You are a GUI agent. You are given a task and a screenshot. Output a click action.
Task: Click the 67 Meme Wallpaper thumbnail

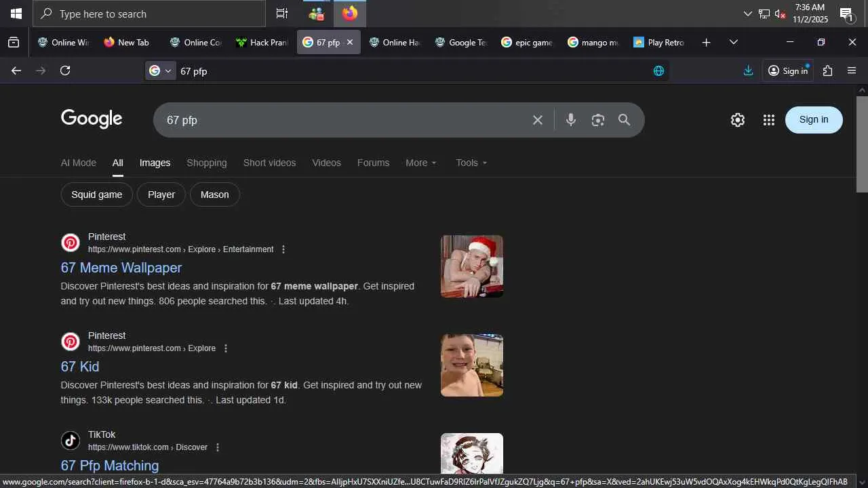472,266
